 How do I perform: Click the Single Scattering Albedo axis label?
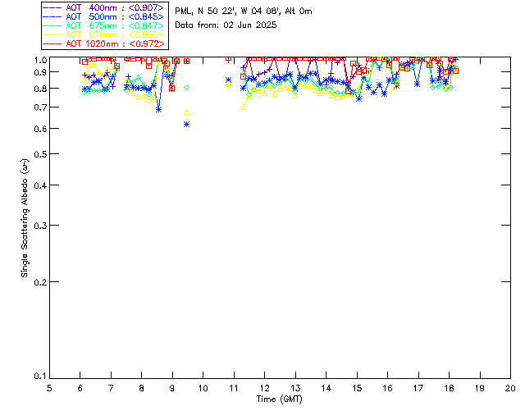point(25,217)
